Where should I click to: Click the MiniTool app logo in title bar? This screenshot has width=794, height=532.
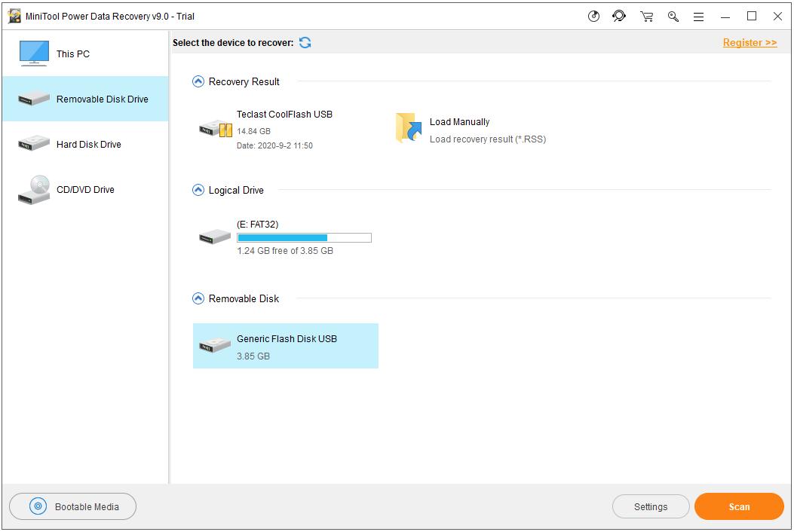click(x=14, y=16)
